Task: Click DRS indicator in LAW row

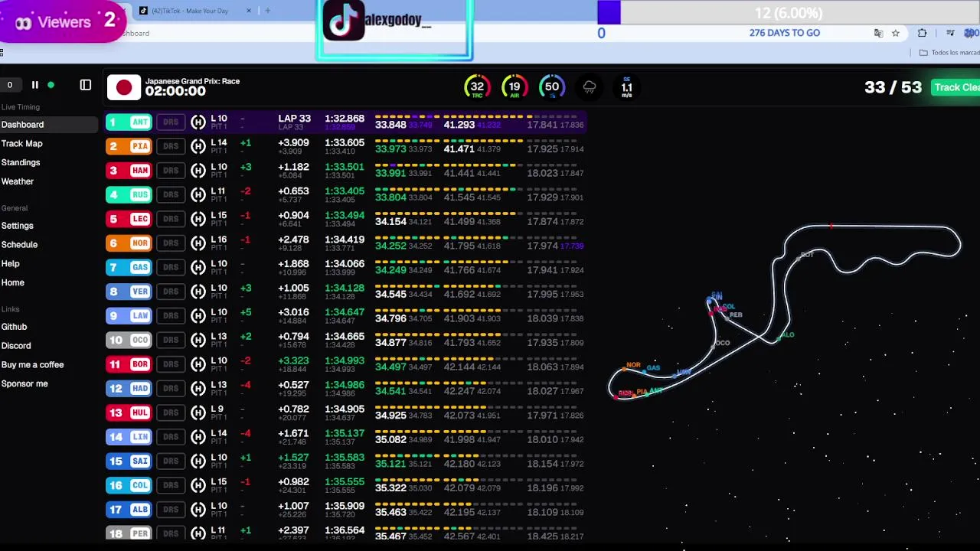Action: [171, 316]
